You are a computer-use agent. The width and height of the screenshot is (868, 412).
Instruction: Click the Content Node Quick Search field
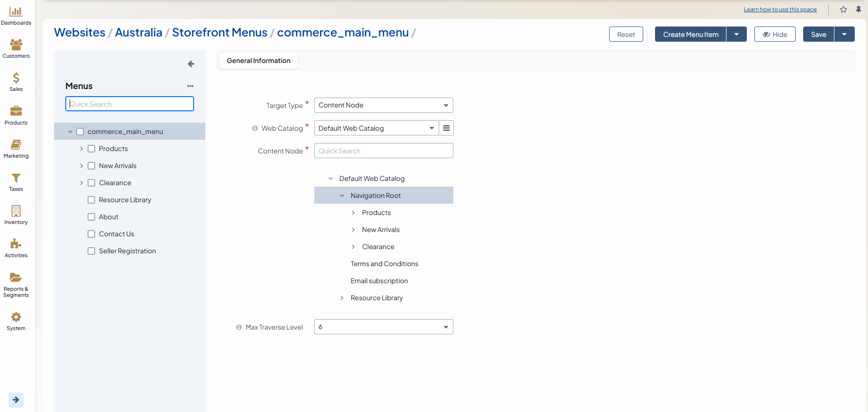383,151
